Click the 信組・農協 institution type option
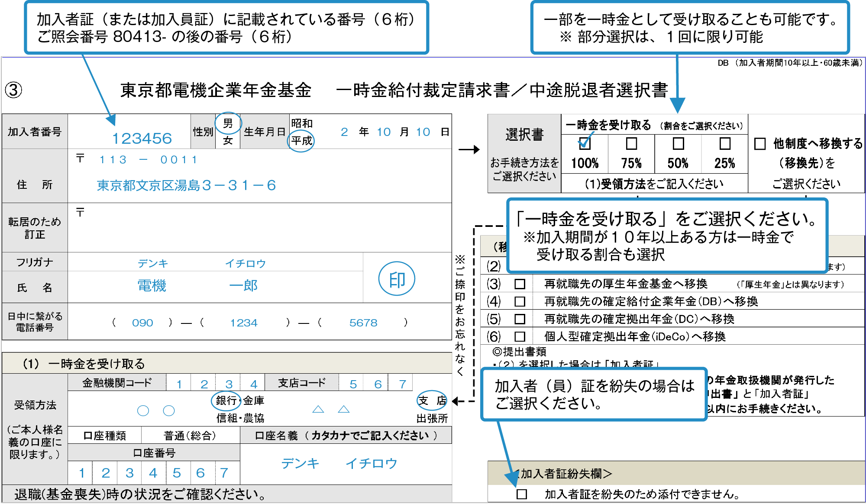The width and height of the screenshot is (866, 504). coord(240,418)
